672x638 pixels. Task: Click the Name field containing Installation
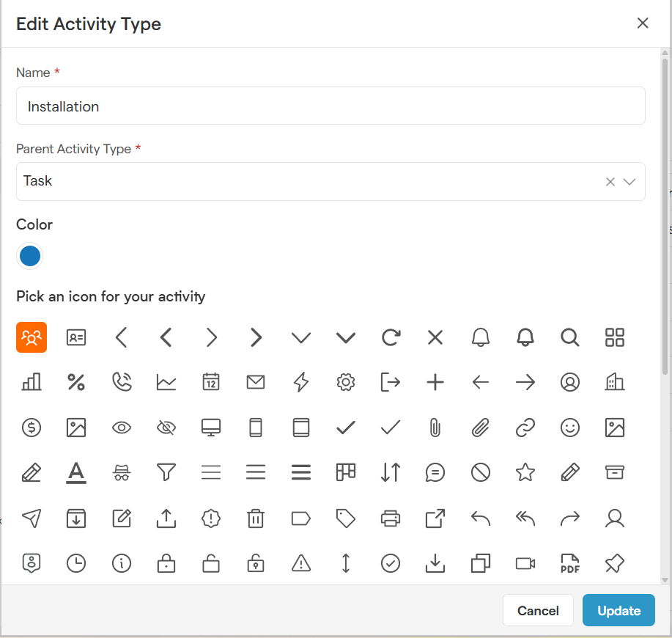330,106
